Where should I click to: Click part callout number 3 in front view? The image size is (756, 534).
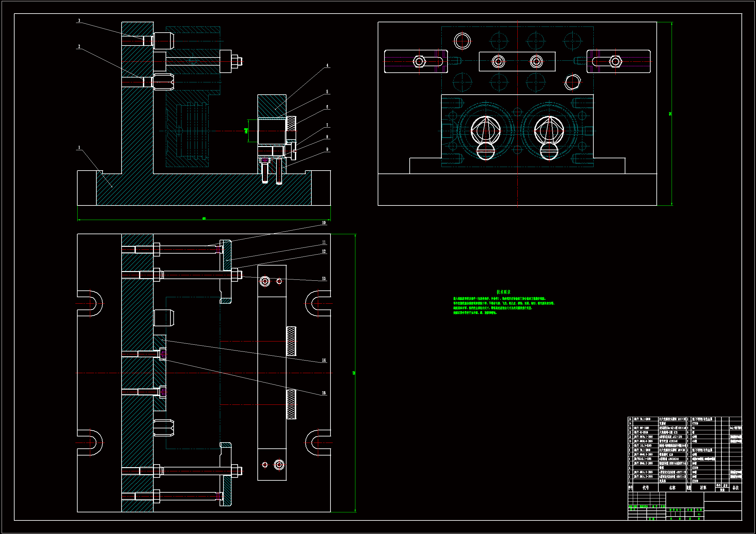tap(79, 20)
